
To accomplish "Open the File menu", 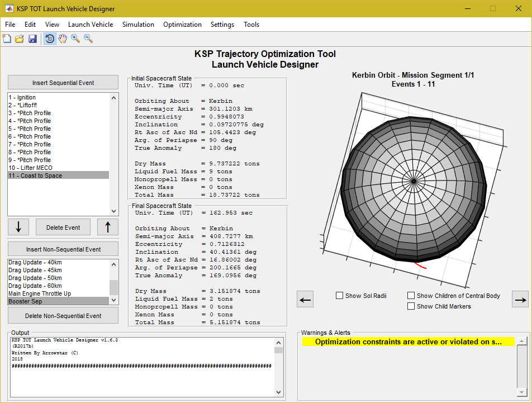I will pos(10,25).
